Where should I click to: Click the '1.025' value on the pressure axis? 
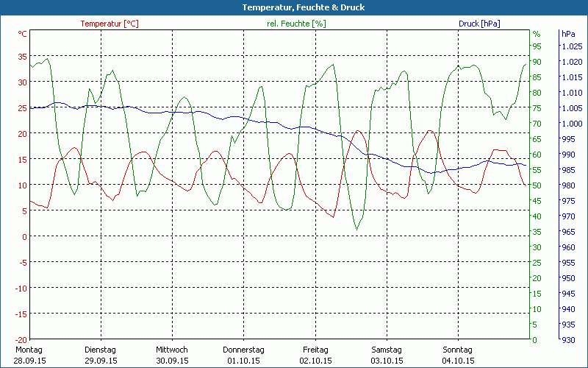coord(572,46)
